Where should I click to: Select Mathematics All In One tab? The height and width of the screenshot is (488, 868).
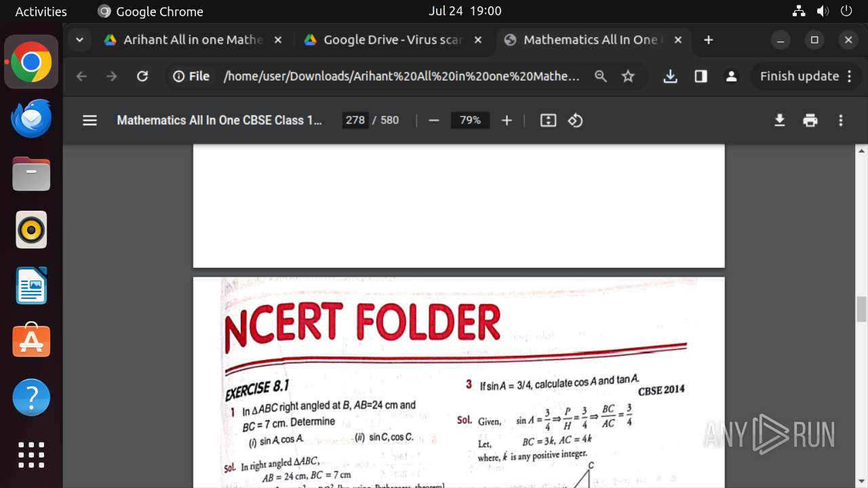click(593, 40)
